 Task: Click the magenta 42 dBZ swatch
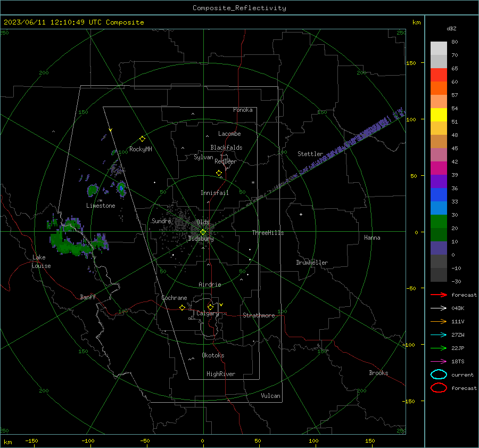[x=439, y=168]
